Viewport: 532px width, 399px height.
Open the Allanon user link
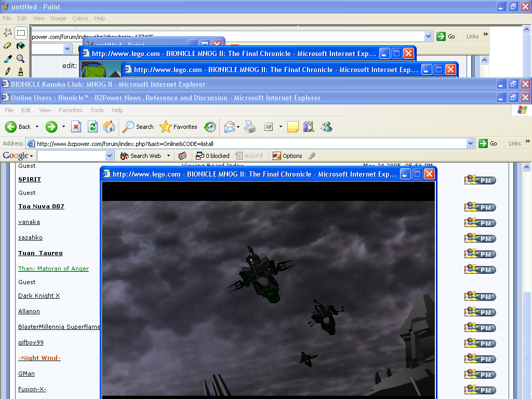(x=29, y=311)
